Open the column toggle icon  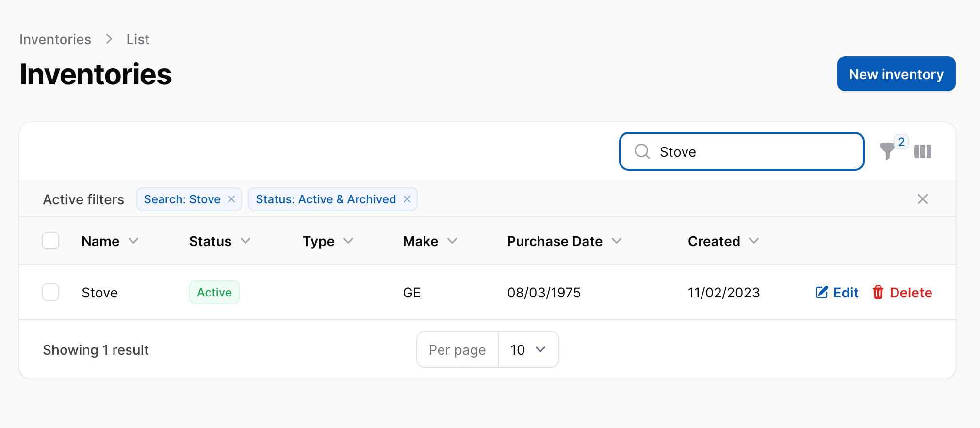pyautogui.click(x=922, y=151)
